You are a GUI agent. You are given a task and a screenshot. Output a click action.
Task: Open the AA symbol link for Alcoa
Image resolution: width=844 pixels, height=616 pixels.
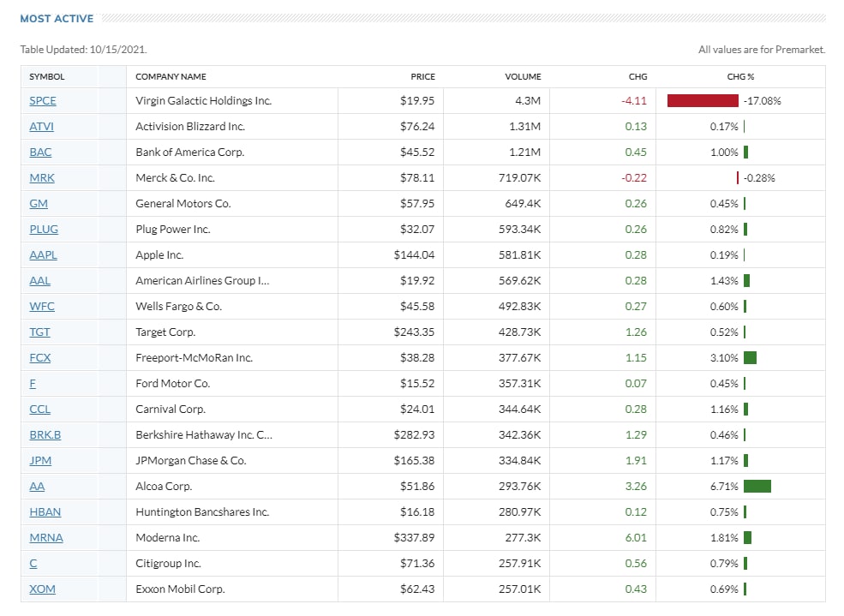[37, 487]
